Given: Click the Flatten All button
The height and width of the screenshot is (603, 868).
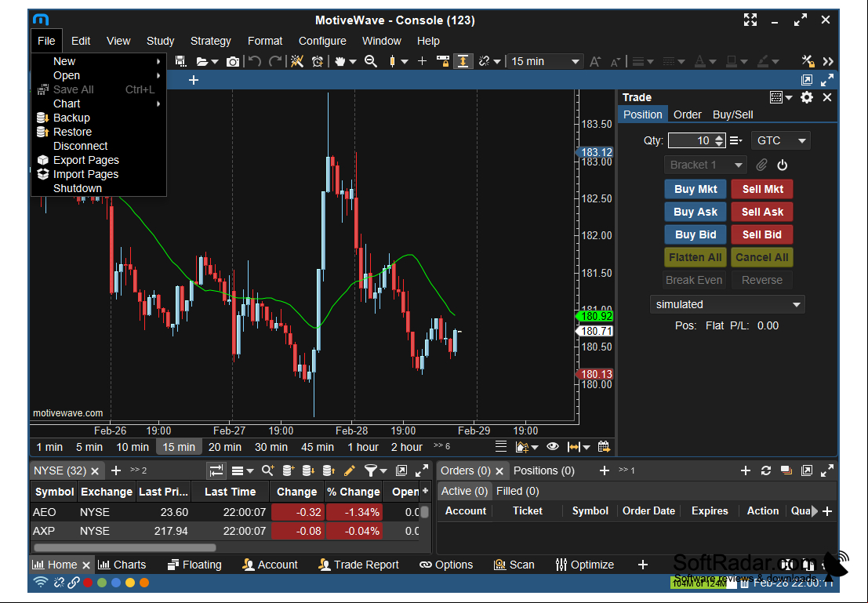Looking at the screenshot, I should (x=695, y=257).
